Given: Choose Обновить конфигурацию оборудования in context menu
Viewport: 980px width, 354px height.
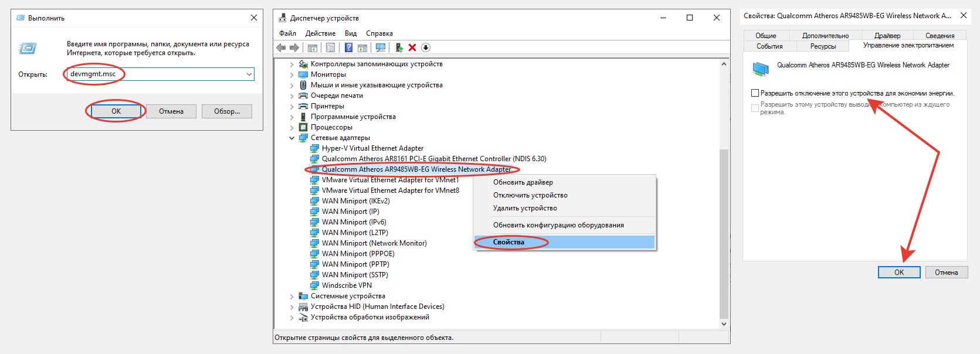Looking at the screenshot, I should [x=564, y=225].
